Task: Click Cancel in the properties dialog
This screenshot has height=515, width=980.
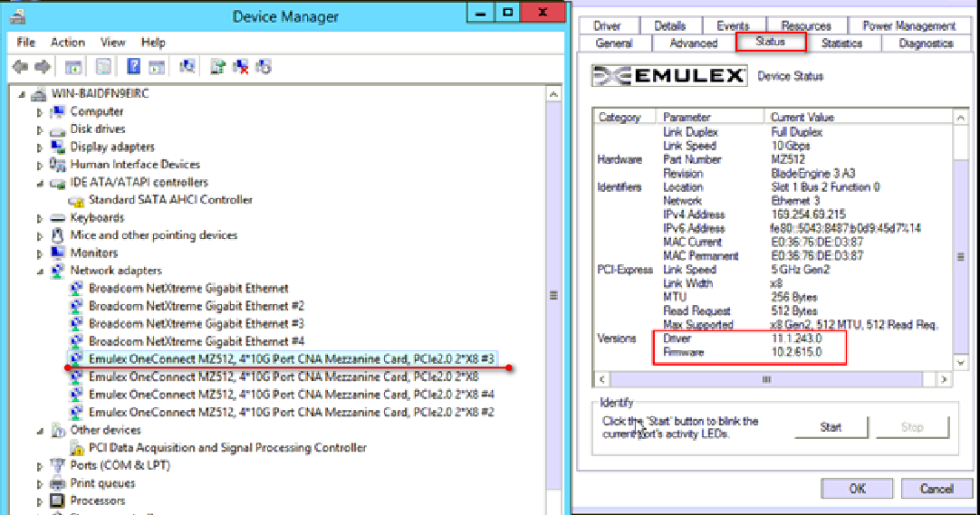Action: click(937, 489)
